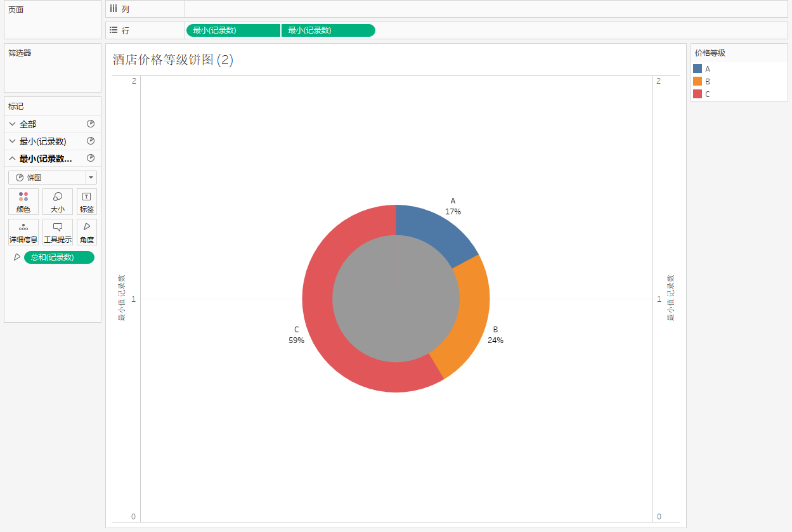Open the Detail (详细信息) marks card

coord(23,232)
